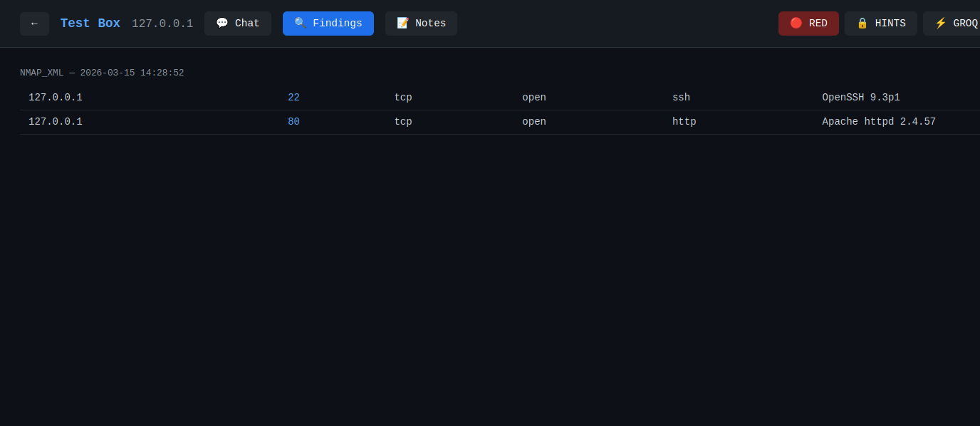The image size is (980, 426).
Task: Open the Chat tab
Action: pyautogui.click(x=237, y=24)
